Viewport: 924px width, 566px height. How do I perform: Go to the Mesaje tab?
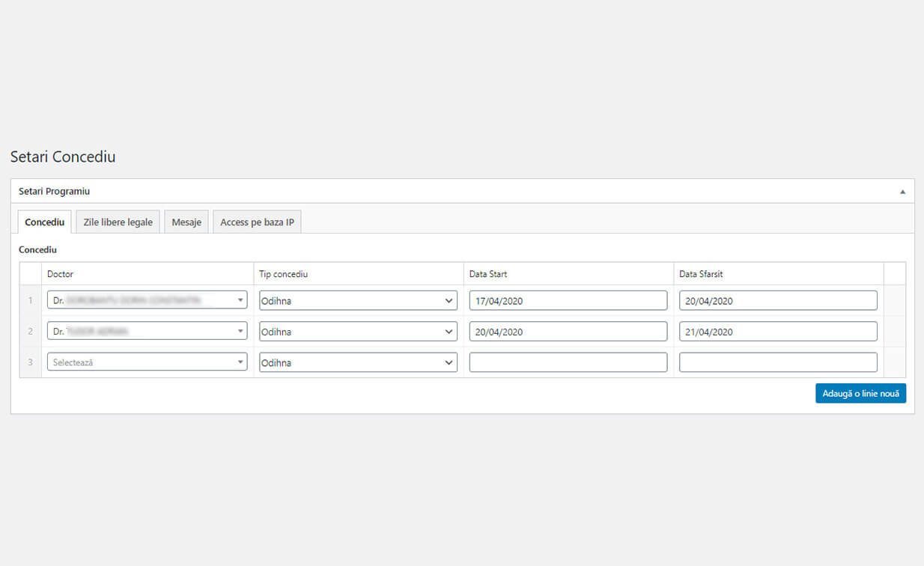click(x=186, y=222)
